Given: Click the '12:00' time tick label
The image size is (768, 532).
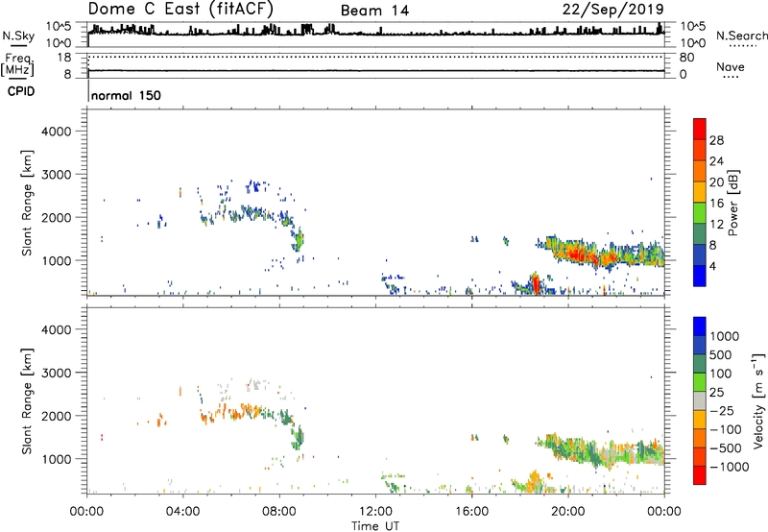Looking at the screenshot, I should click(x=375, y=512).
